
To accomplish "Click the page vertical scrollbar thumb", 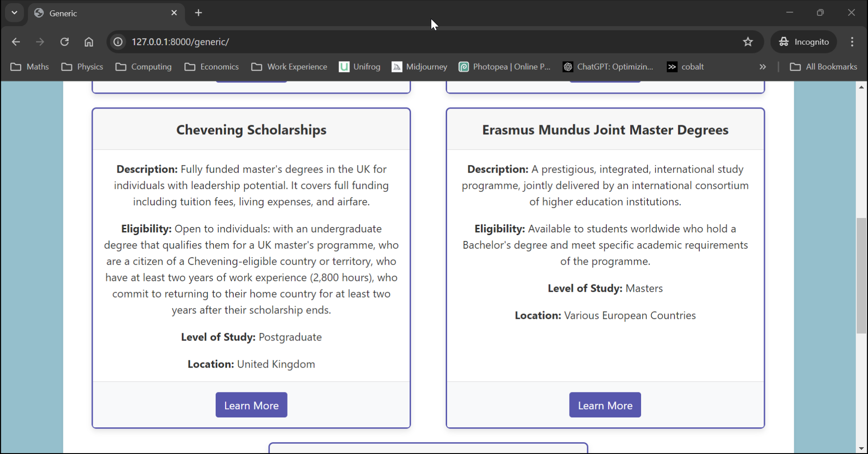I will [x=862, y=276].
